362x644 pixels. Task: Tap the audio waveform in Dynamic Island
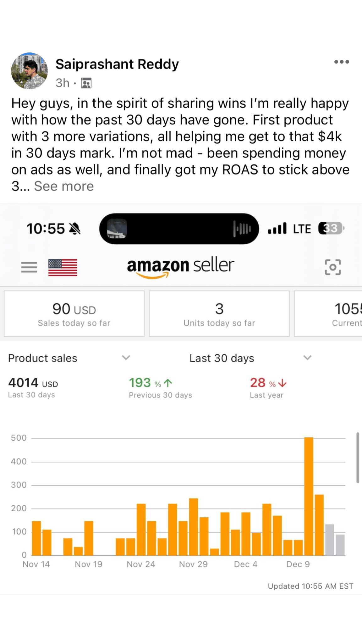coord(242,229)
